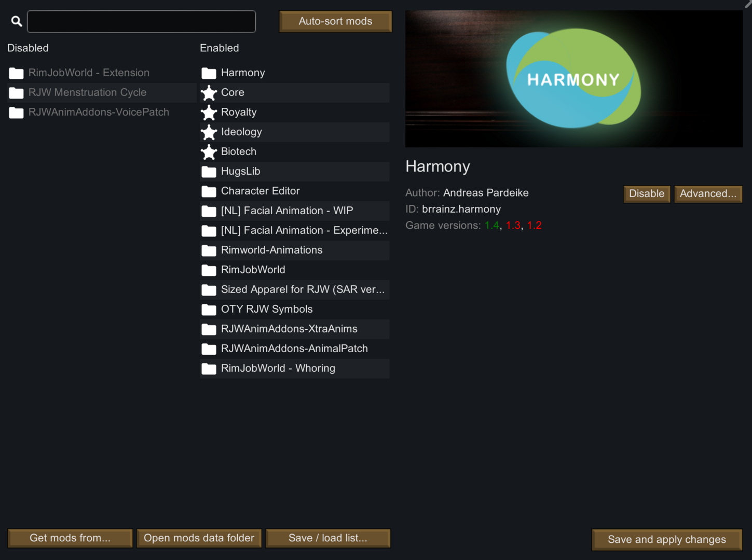Viewport: 752px width, 560px height.
Task: Click the Ideology star icon
Action: click(209, 132)
